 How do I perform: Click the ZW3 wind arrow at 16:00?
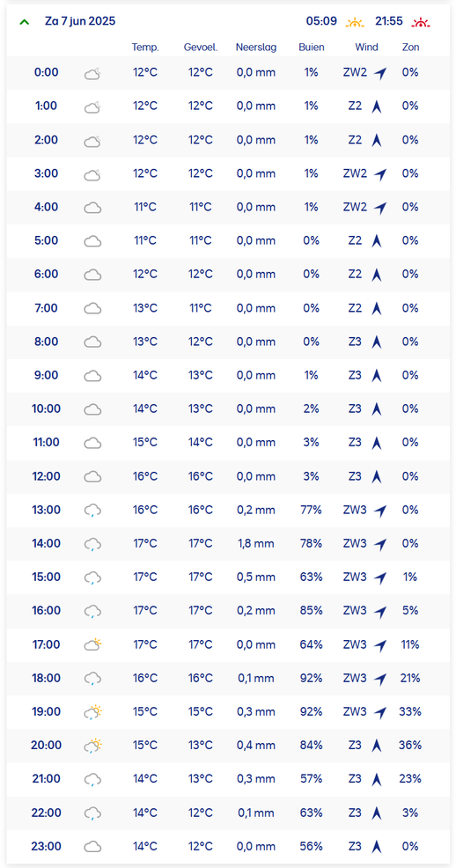click(x=379, y=612)
